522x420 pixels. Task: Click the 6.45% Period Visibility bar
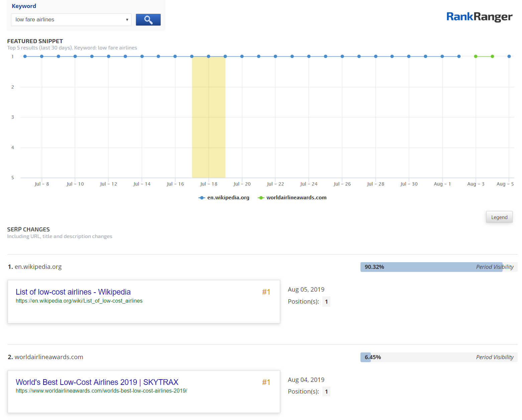pyautogui.click(x=438, y=357)
